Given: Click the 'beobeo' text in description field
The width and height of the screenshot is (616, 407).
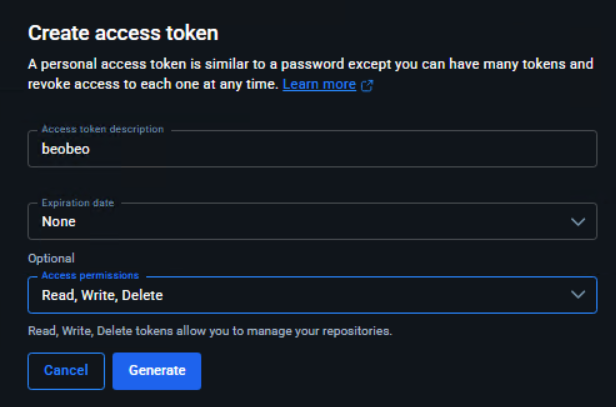Looking at the screenshot, I should click(66, 149).
